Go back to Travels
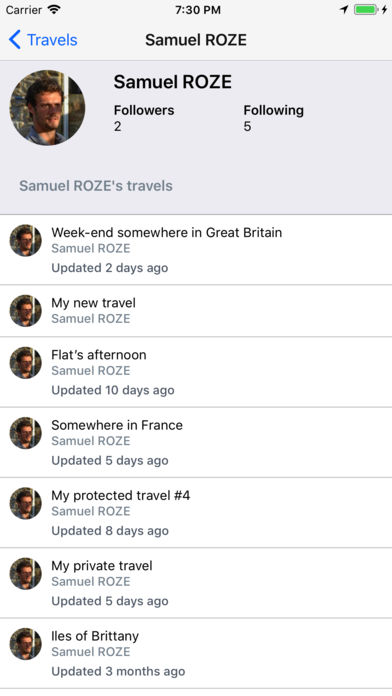392x696 pixels. pos(43,40)
